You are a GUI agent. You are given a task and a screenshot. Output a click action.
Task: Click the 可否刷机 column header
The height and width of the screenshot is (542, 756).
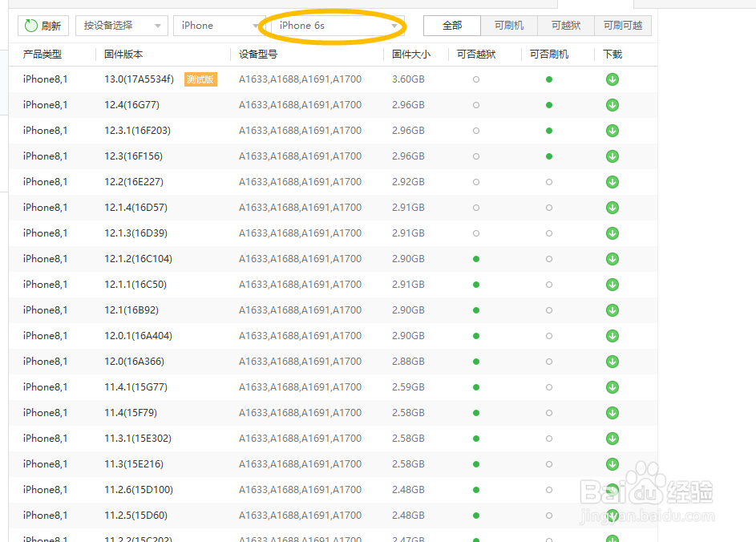pos(549,54)
